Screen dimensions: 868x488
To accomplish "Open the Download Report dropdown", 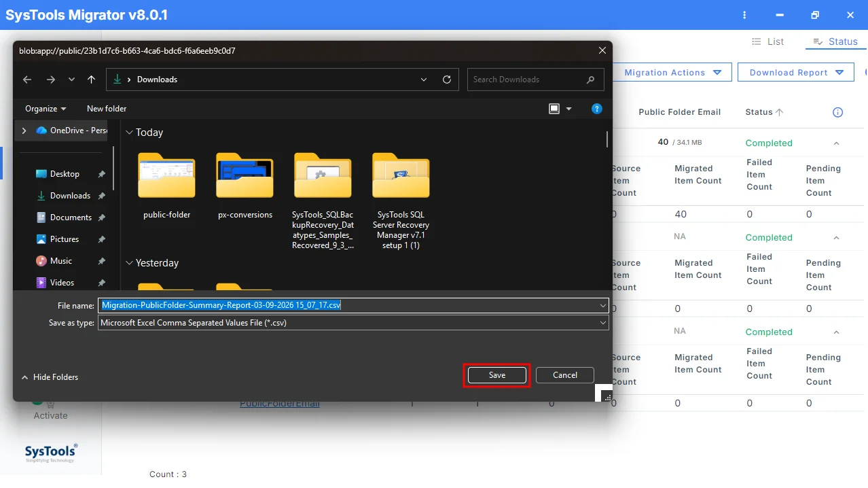I will [x=796, y=73].
